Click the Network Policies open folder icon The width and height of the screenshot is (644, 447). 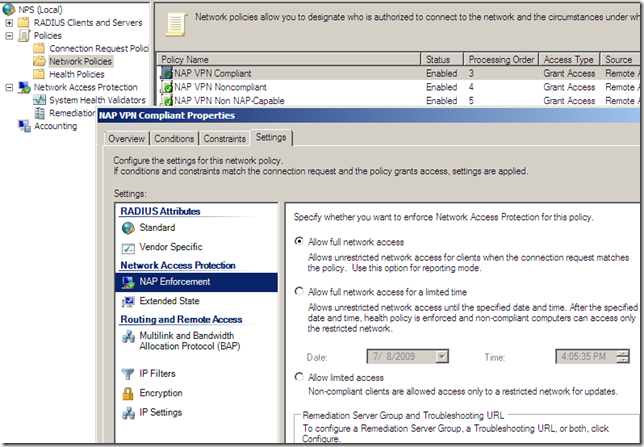(x=39, y=61)
